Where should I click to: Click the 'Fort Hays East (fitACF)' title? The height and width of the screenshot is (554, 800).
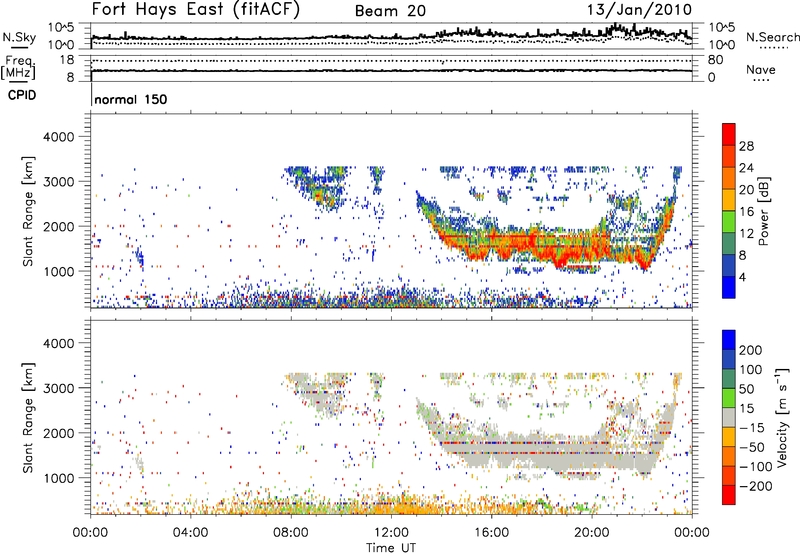(x=195, y=10)
